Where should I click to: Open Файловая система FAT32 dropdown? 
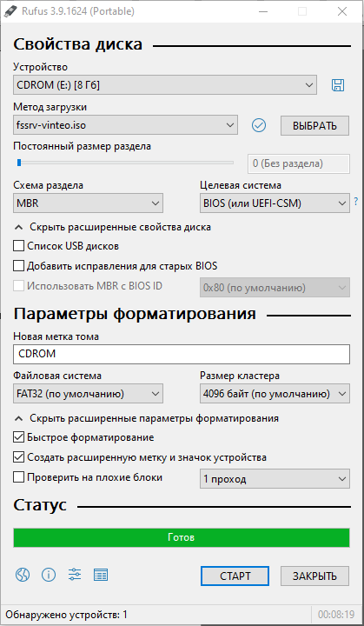pos(88,394)
